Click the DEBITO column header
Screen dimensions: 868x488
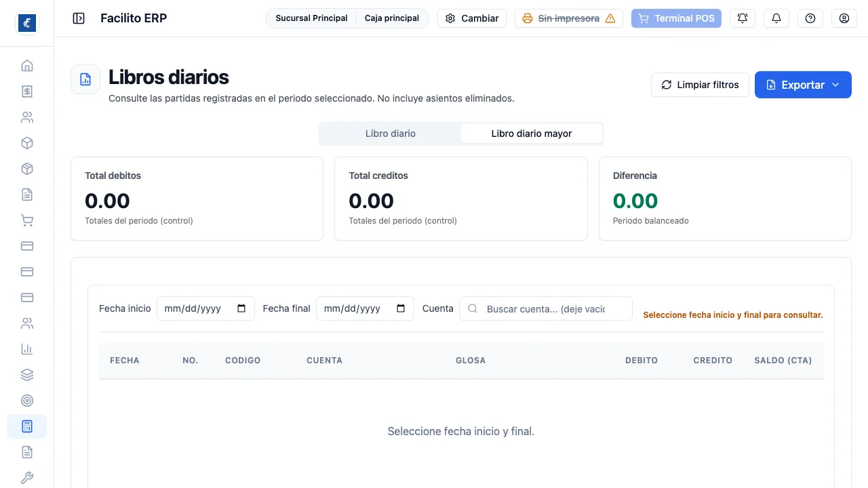642,361
